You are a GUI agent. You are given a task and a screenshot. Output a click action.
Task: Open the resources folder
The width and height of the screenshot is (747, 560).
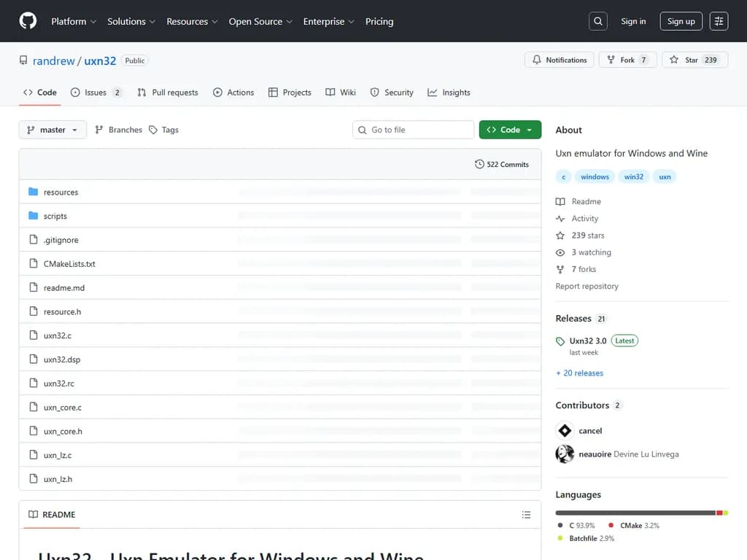(x=61, y=192)
